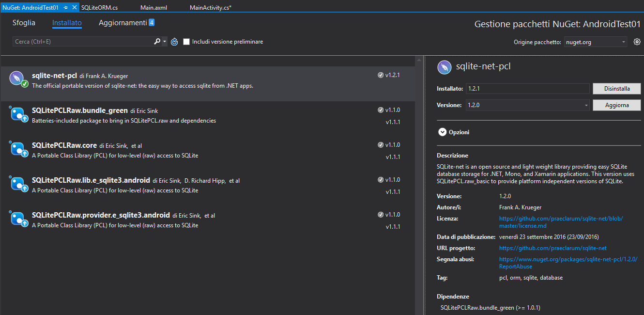Click the bundle_green available version v1.1.1

point(393,122)
